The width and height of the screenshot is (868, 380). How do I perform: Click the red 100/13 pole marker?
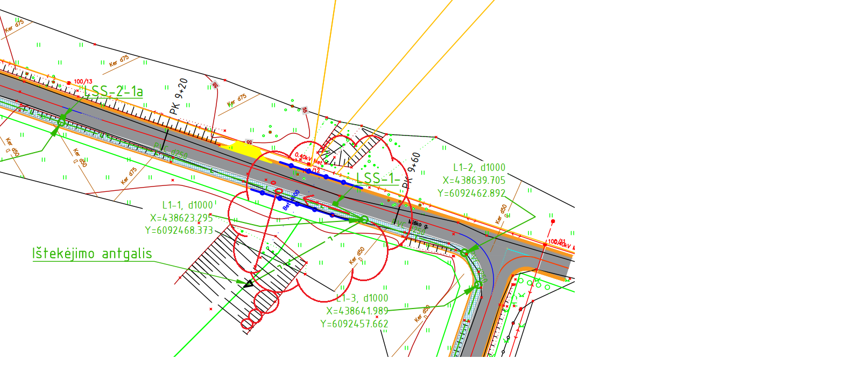(69, 83)
